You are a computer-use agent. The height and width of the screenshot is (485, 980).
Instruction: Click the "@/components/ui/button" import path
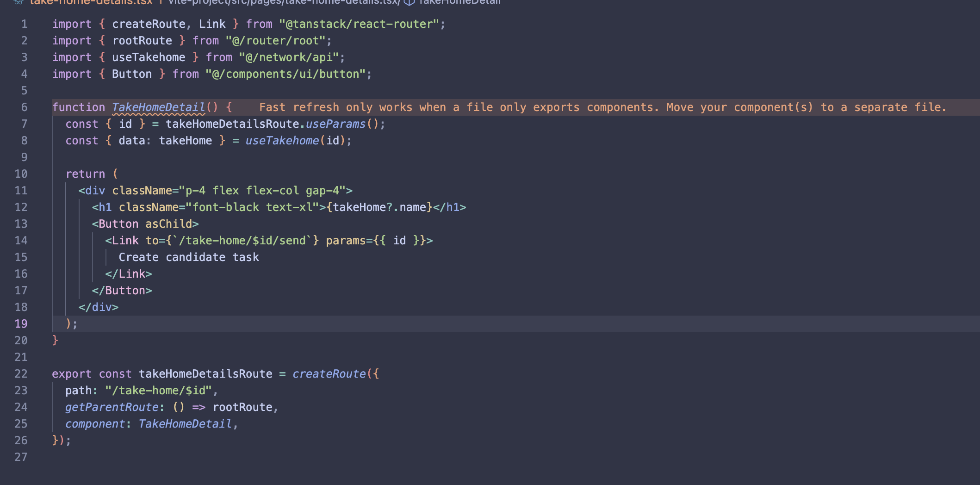pos(285,74)
